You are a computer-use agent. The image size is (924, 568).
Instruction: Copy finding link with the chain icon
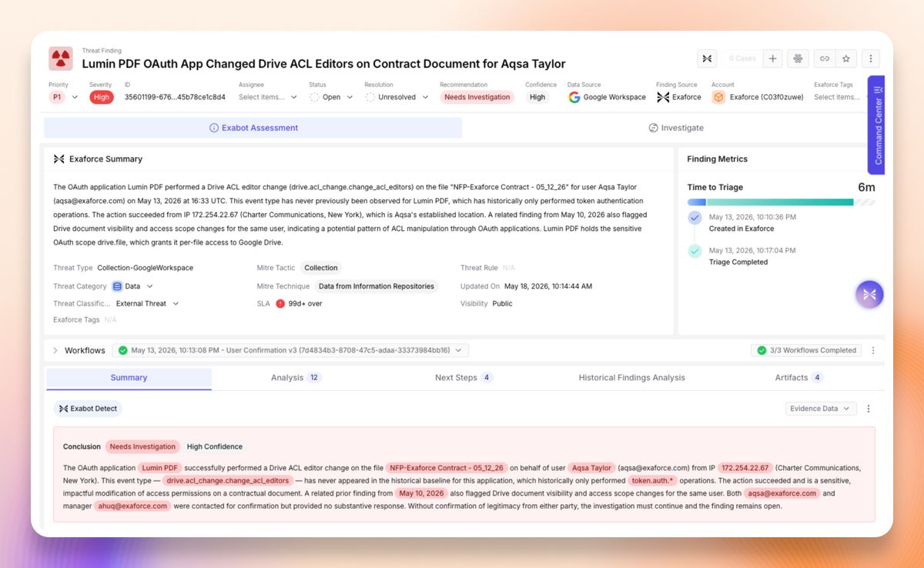pyautogui.click(x=824, y=58)
